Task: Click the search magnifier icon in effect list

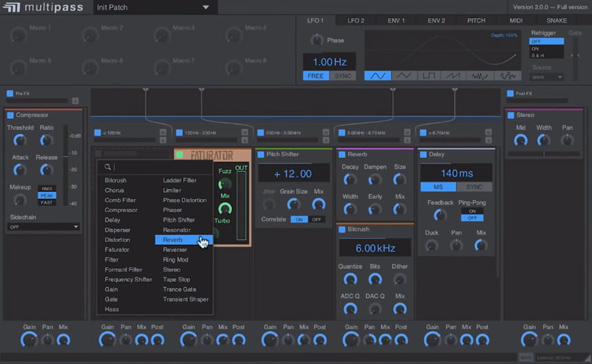Action: click(x=107, y=167)
